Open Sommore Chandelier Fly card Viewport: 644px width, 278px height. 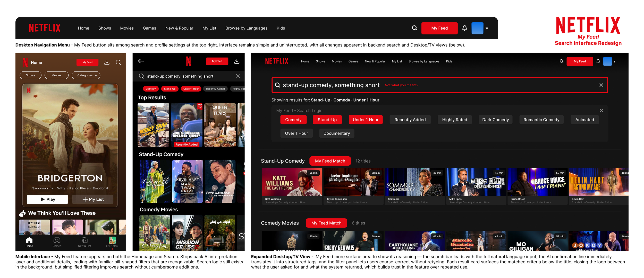(x=415, y=186)
